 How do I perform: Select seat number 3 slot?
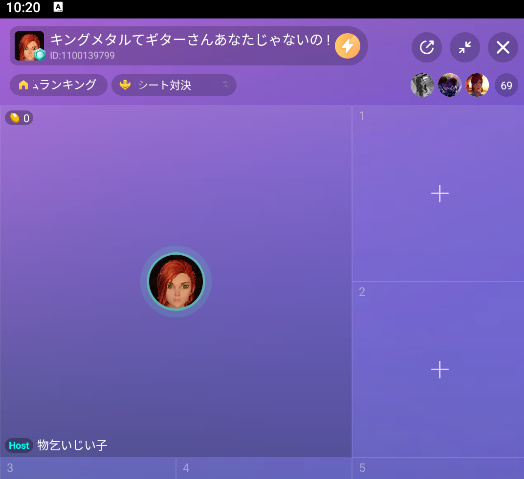(x=88, y=468)
